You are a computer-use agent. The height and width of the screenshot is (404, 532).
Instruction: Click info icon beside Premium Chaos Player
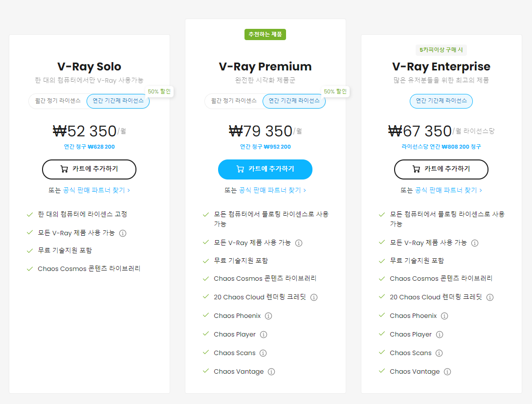click(x=264, y=335)
